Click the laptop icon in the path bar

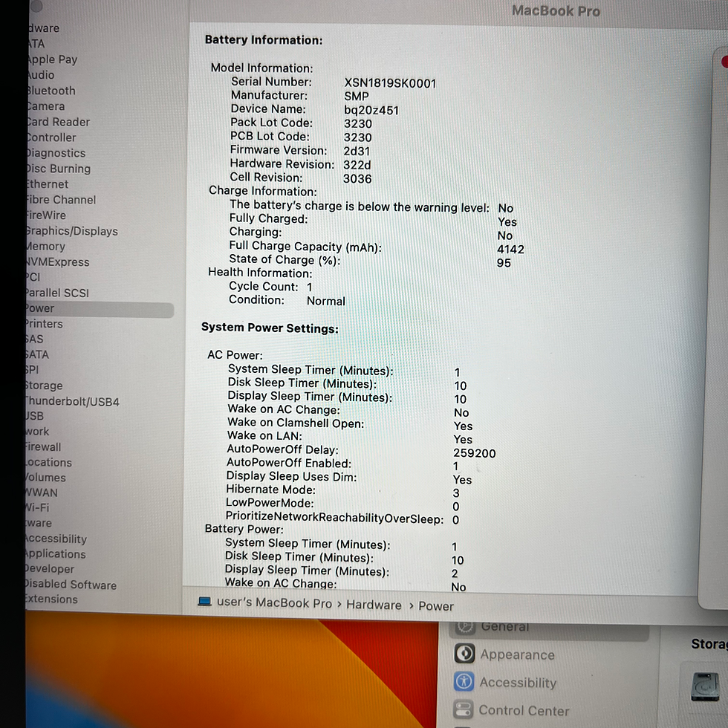tap(205, 602)
